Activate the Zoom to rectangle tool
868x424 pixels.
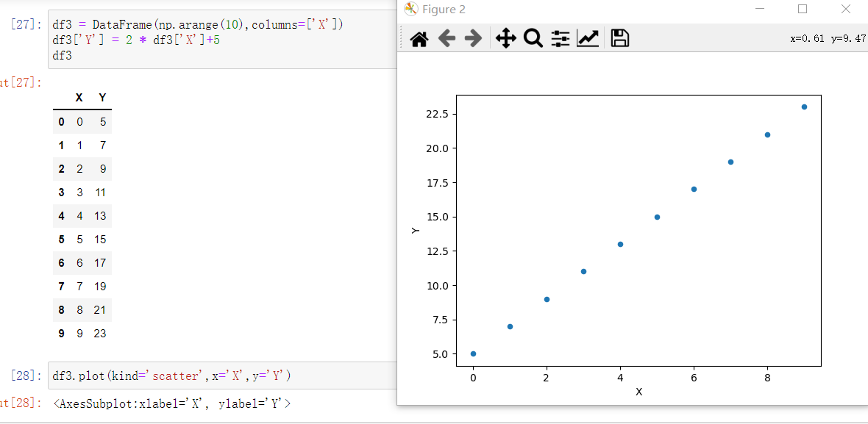click(533, 39)
